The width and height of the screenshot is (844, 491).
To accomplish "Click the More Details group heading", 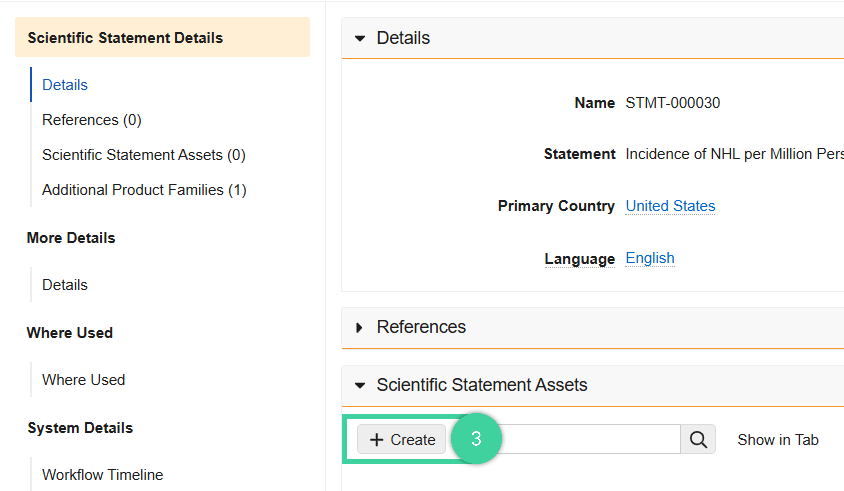I will click(71, 238).
